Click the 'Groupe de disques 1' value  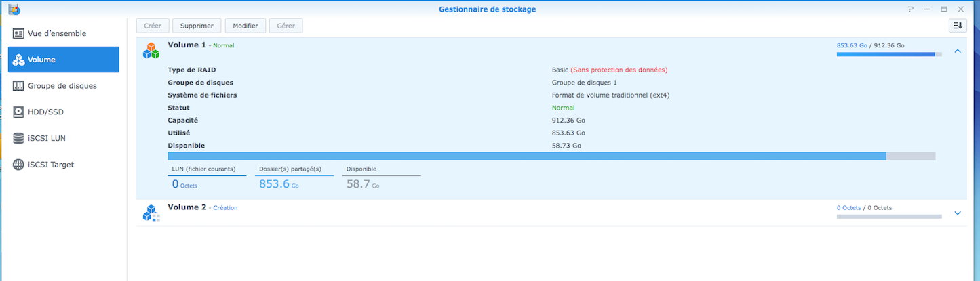[585, 83]
